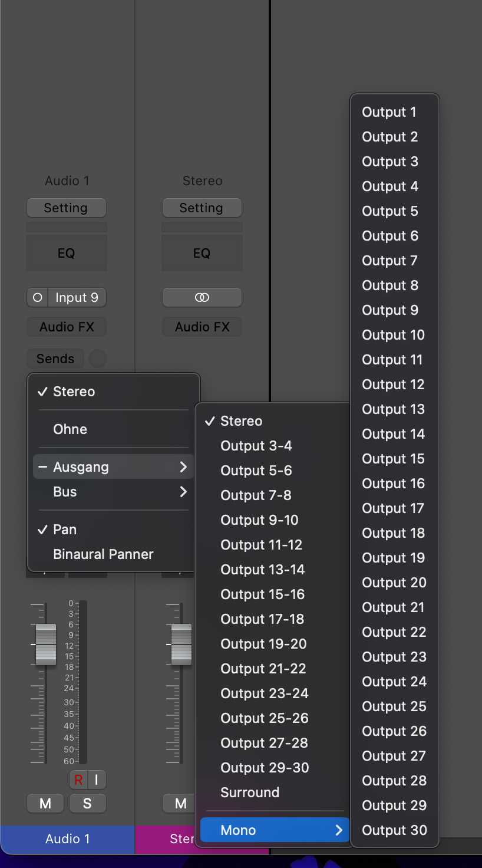This screenshot has height=868, width=482.
Task: Select Surround output option
Action: coord(250,793)
